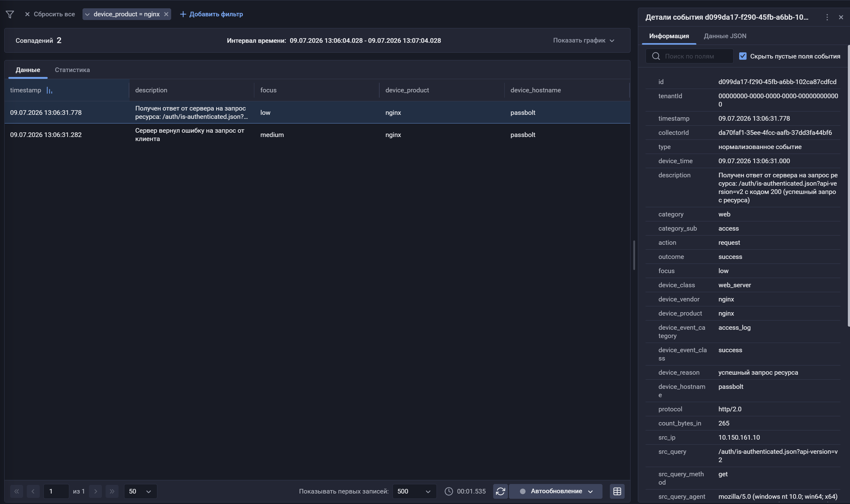Open rows-per-page dropdown showing 50

pyautogui.click(x=140, y=491)
